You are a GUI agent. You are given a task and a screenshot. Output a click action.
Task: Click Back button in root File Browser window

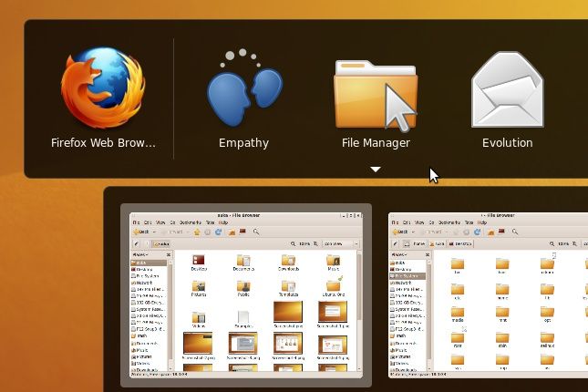tap(400, 232)
